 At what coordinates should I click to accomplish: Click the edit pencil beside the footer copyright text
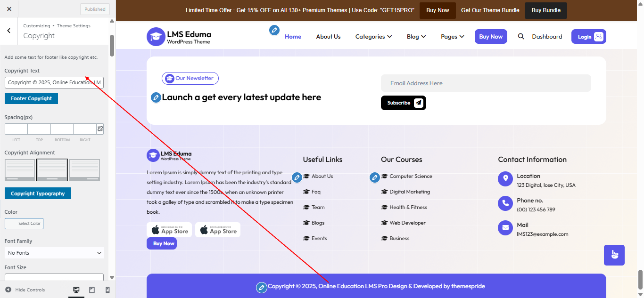pos(262,287)
